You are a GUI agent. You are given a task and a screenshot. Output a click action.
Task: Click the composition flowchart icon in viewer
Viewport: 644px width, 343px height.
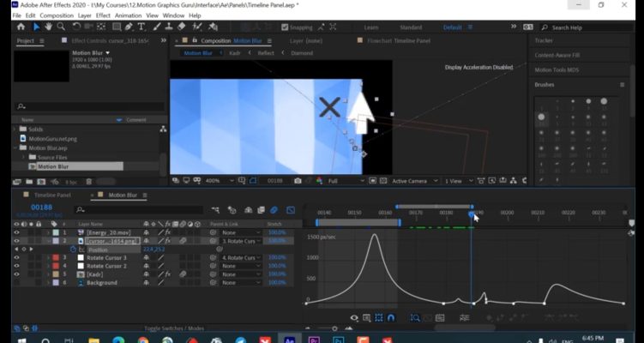(x=514, y=181)
